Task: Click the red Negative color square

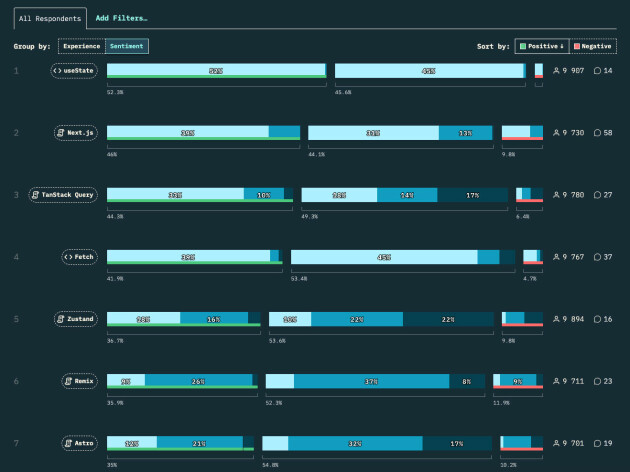Action: pos(577,46)
